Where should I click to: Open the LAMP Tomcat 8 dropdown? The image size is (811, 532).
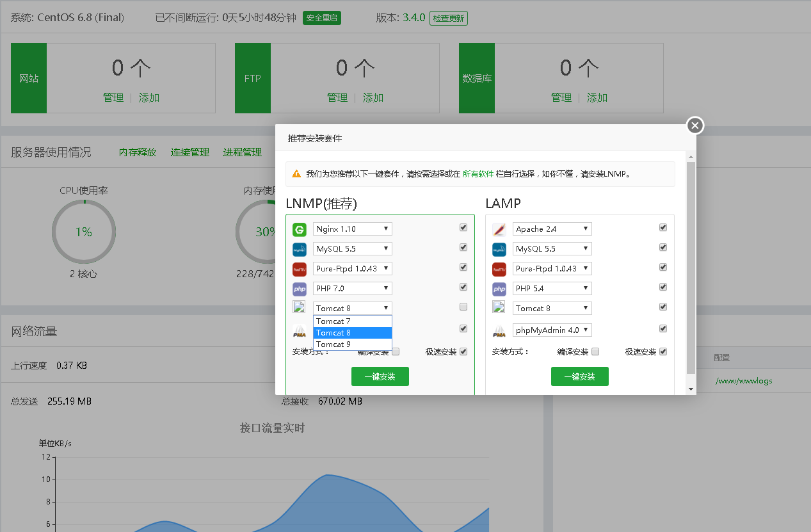coord(552,309)
